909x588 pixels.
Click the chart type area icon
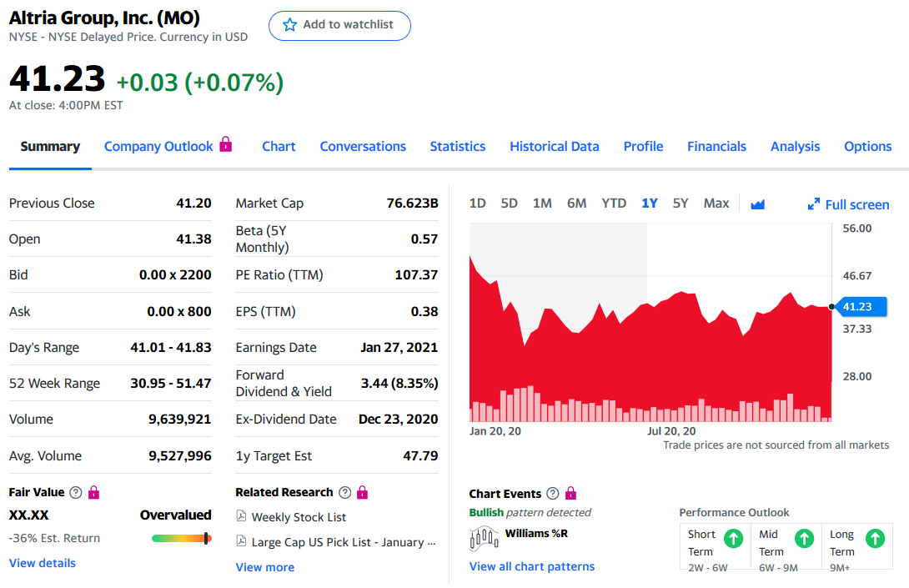[x=757, y=204]
